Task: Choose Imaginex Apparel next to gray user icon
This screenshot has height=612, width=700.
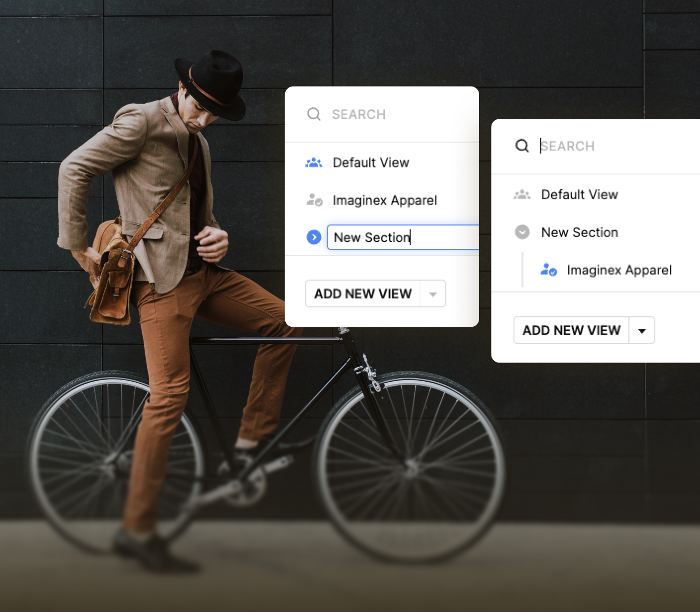Action: pyautogui.click(x=385, y=200)
